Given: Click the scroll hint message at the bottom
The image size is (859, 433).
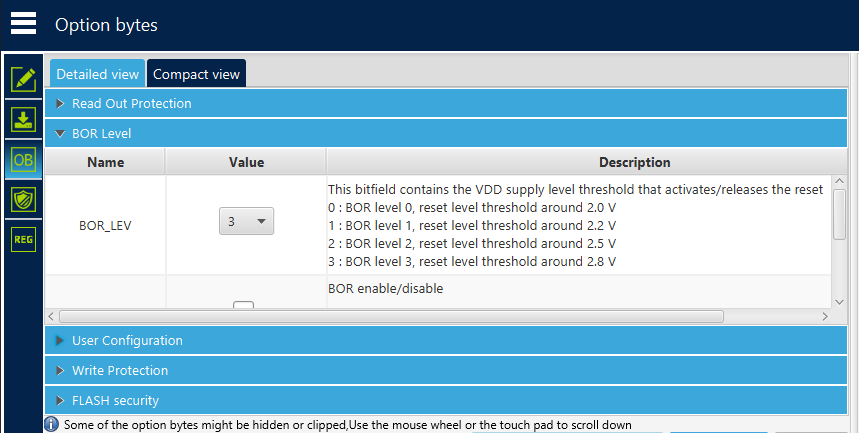Looking at the screenshot, I should (x=348, y=425).
